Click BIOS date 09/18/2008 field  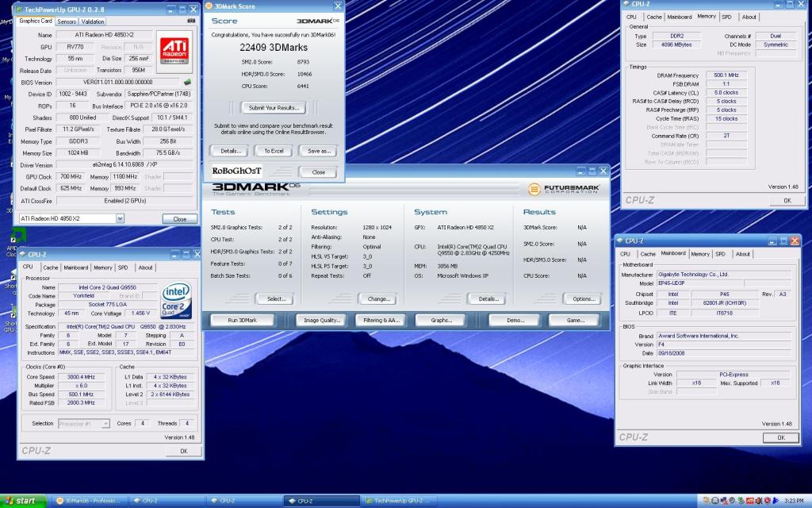point(724,353)
